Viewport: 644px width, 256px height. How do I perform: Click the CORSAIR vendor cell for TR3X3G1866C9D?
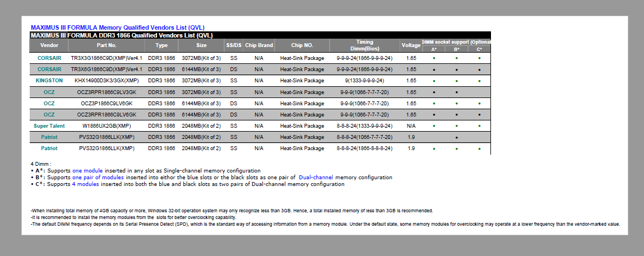click(49, 58)
